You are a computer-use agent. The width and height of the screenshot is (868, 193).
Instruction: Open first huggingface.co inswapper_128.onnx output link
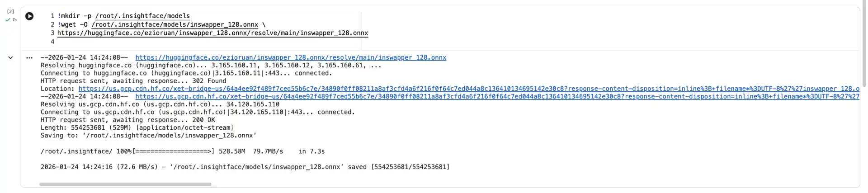(x=290, y=57)
